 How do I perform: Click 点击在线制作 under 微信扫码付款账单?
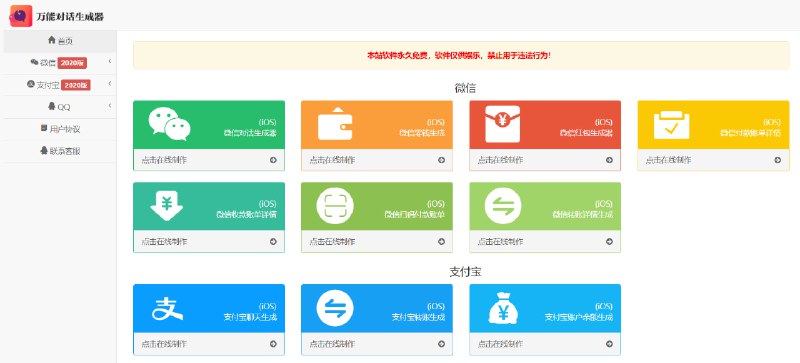(x=332, y=241)
